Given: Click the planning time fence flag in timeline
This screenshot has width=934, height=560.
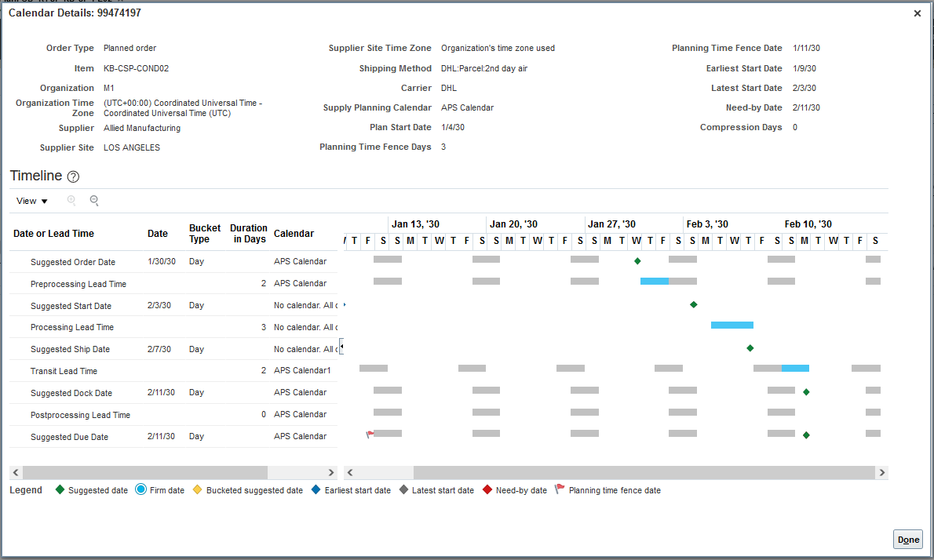Looking at the screenshot, I should coord(370,435).
